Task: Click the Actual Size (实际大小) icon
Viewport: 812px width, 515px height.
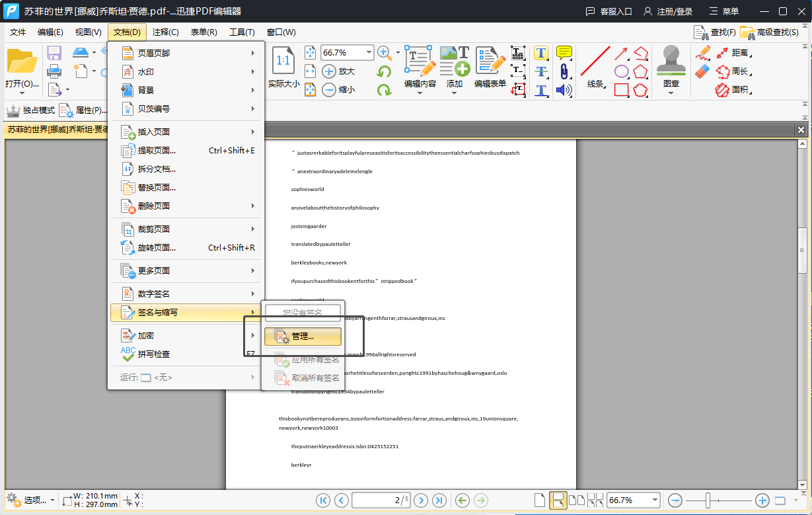Action: point(284,61)
